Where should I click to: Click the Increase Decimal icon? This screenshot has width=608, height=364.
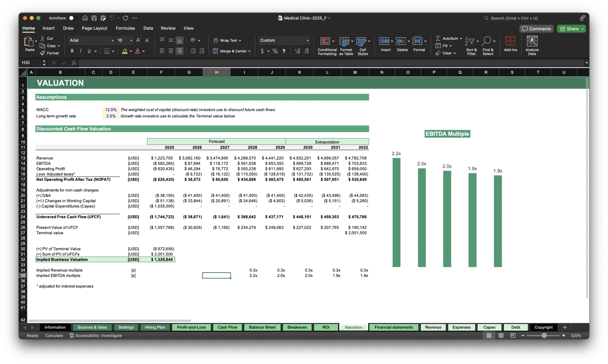[x=297, y=51]
